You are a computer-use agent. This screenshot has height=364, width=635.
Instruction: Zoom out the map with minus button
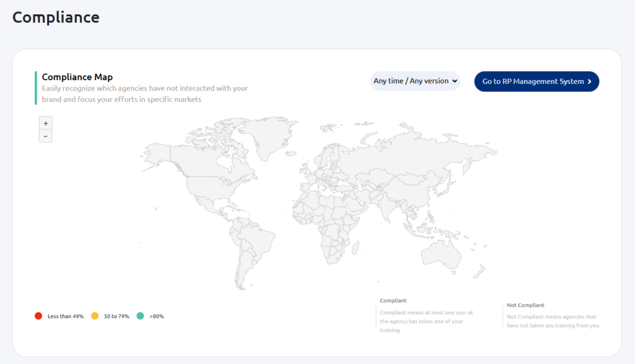(45, 136)
